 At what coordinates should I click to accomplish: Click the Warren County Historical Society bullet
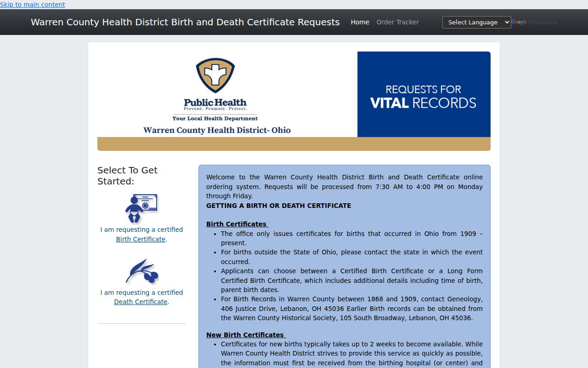(x=352, y=309)
